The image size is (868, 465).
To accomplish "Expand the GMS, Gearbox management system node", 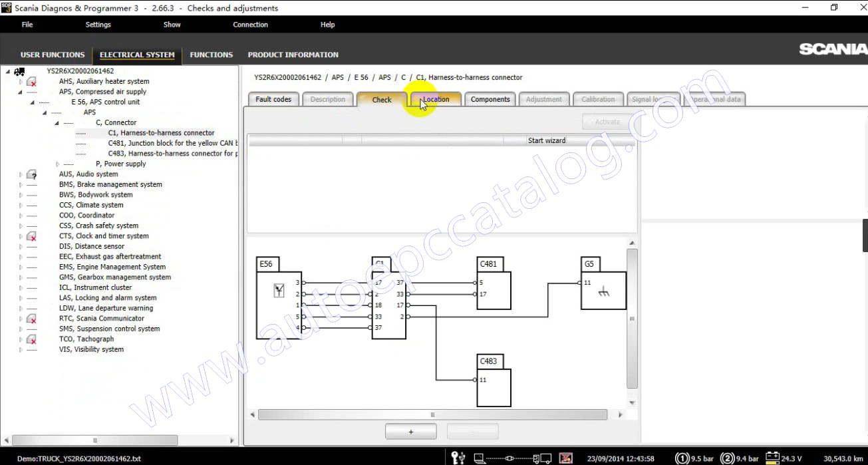I will coord(21,277).
